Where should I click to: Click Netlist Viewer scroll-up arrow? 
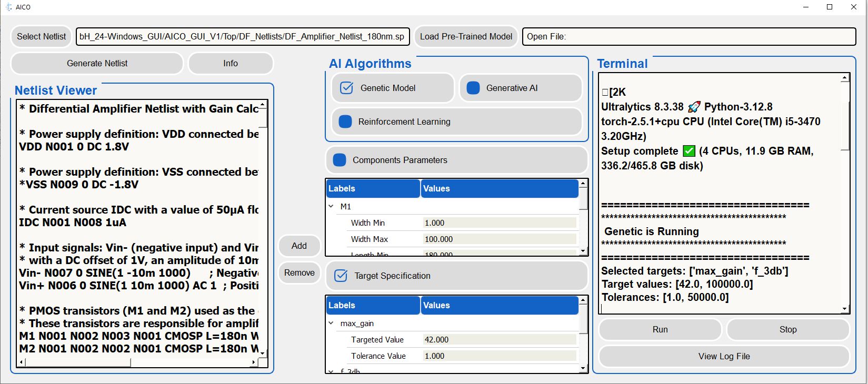click(263, 105)
